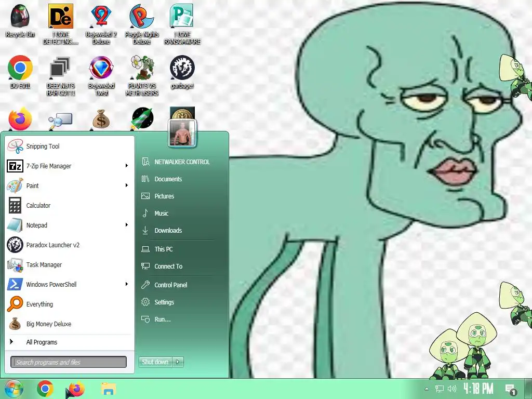This screenshot has height=399, width=532.
Task: Click the Shut down button
Action: click(x=155, y=362)
